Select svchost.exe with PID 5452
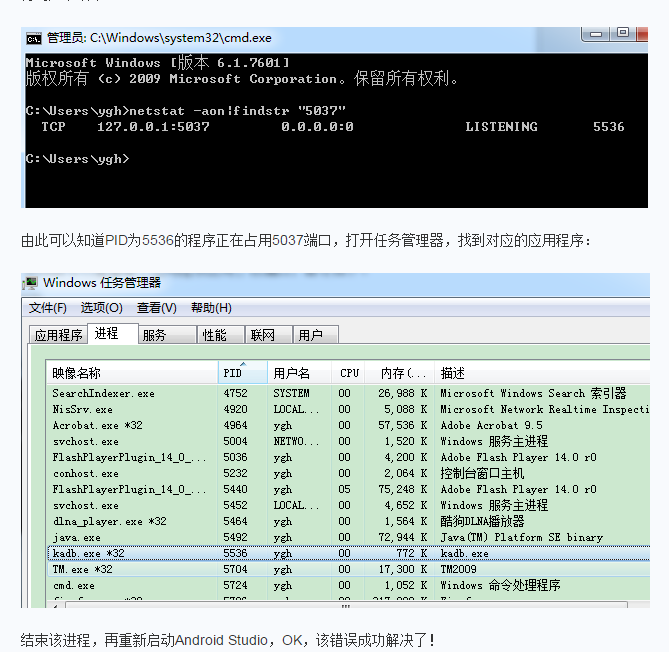The image size is (669, 652). click(x=348, y=505)
